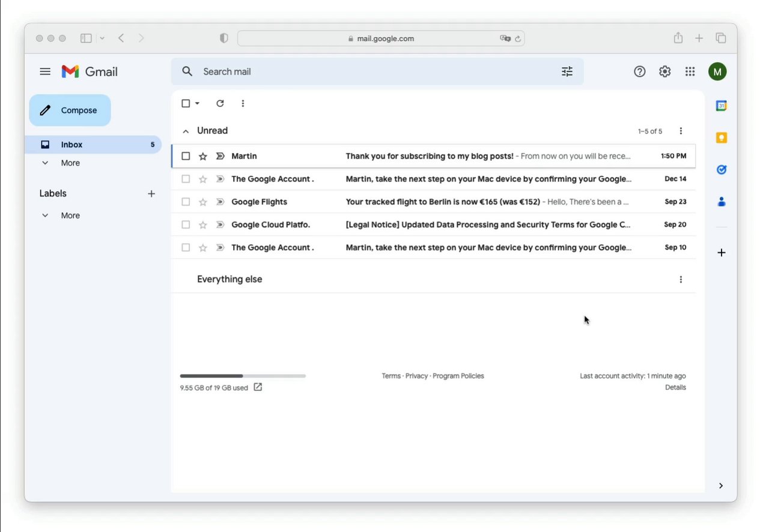The image size is (769, 532).
Task: Click the search magnifier icon
Action: tap(187, 71)
